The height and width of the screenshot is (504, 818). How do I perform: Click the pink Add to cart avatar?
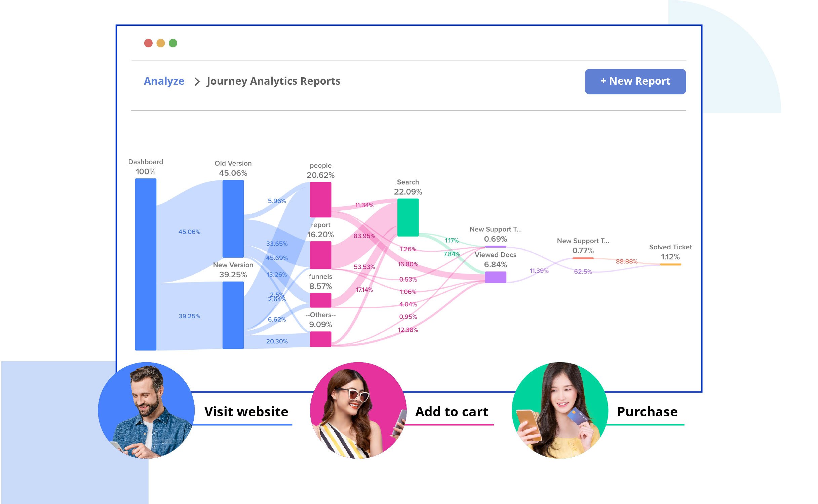coord(357,412)
